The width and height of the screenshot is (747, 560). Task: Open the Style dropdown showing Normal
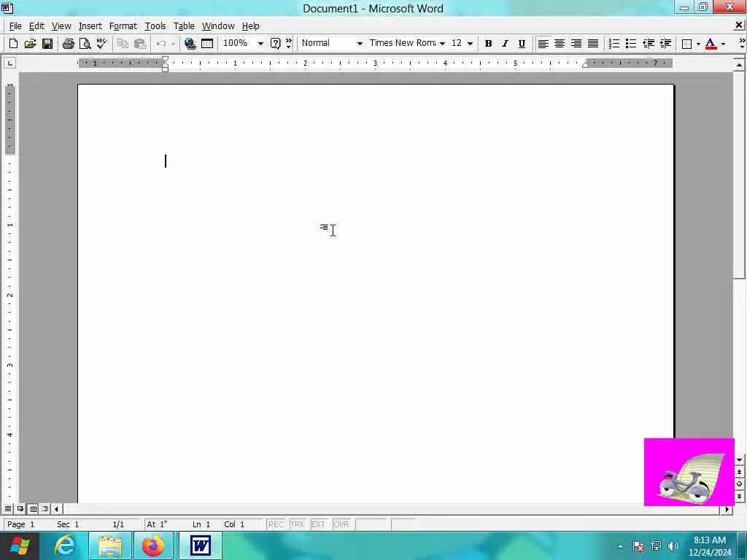coord(360,44)
